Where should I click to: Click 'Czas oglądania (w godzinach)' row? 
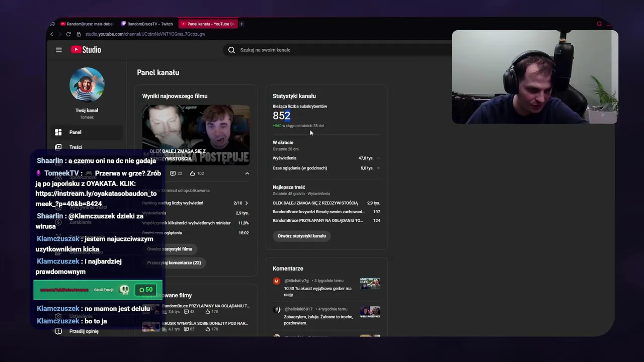[x=326, y=168]
